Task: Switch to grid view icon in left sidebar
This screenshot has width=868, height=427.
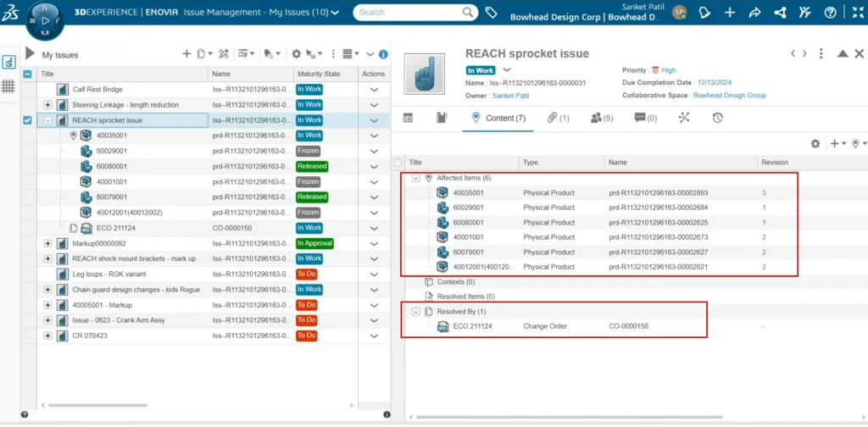Action: [8, 86]
